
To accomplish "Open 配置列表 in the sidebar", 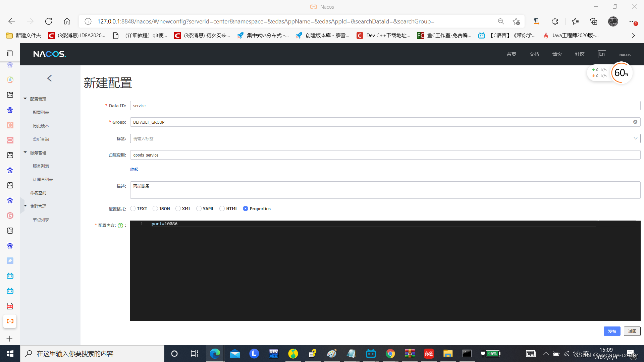I will coord(41,113).
